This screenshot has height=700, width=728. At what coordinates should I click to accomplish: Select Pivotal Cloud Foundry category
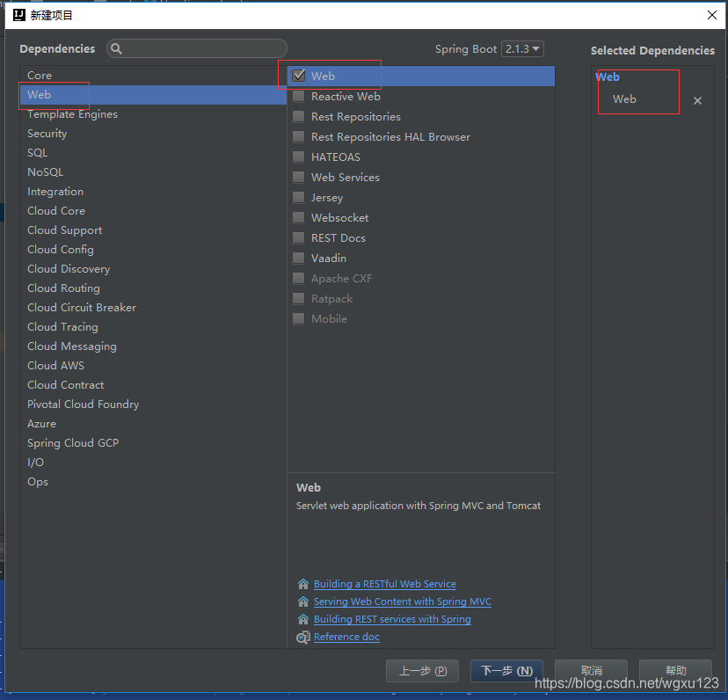[153, 405]
